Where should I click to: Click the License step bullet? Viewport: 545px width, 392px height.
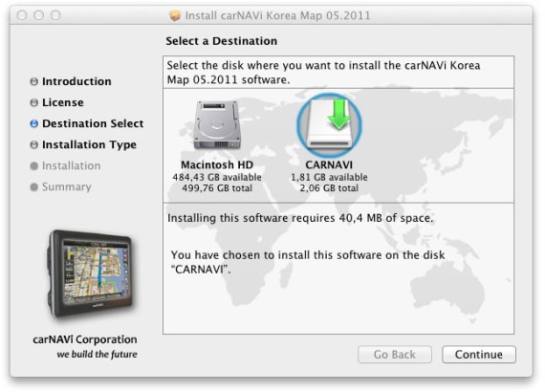[34, 103]
